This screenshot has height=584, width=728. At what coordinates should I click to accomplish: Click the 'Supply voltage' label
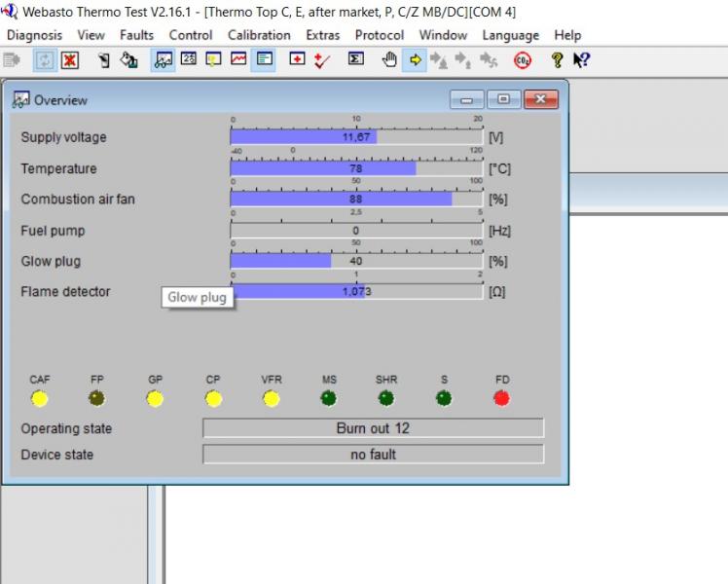pos(63,137)
